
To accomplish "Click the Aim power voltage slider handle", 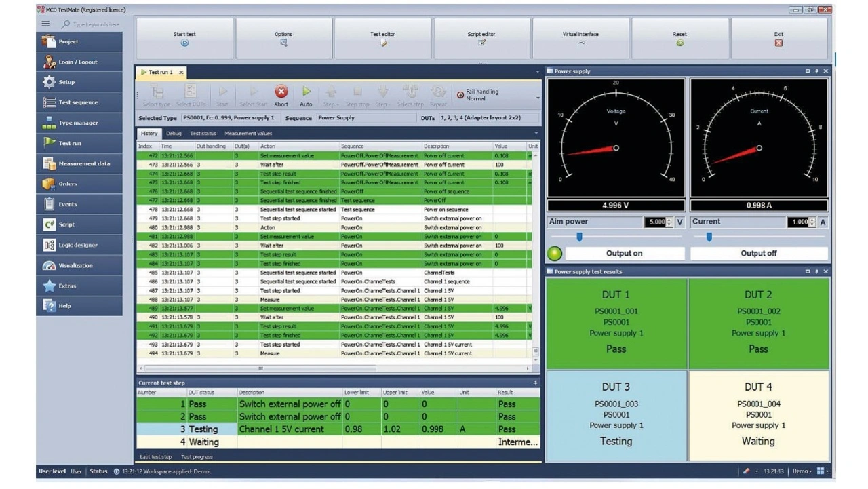I will (x=579, y=237).
